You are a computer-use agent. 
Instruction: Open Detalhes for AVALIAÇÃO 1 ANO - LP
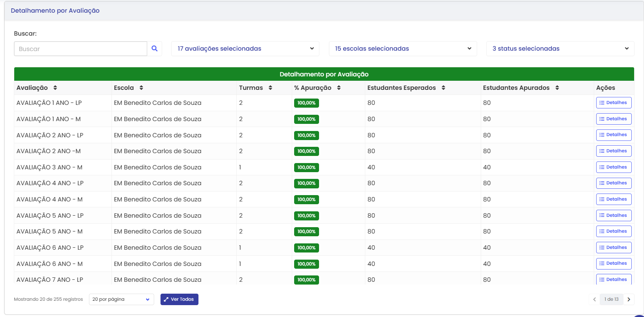[614, 103]
